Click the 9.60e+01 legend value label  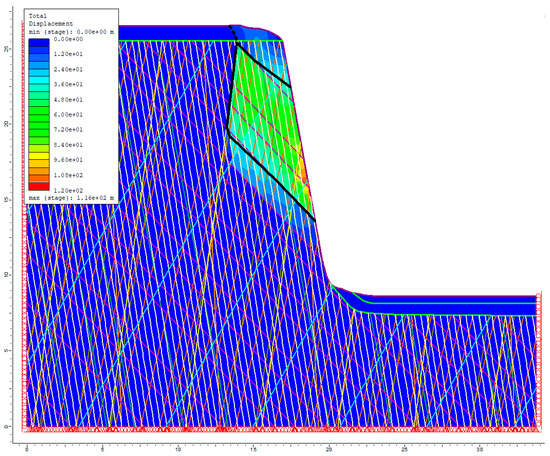[x=68, y=160]
